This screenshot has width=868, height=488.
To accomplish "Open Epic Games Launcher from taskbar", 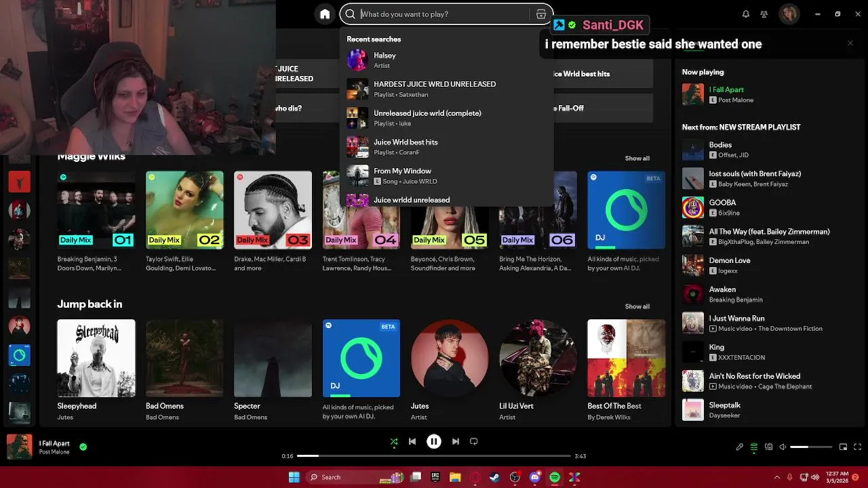I will (x=435, y=477).
